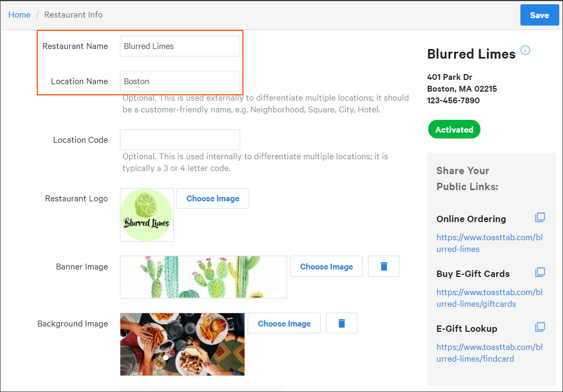The image size is (563, 392).
Task: Go to Home breadcrumb link
Action: [x=19, y=15]
